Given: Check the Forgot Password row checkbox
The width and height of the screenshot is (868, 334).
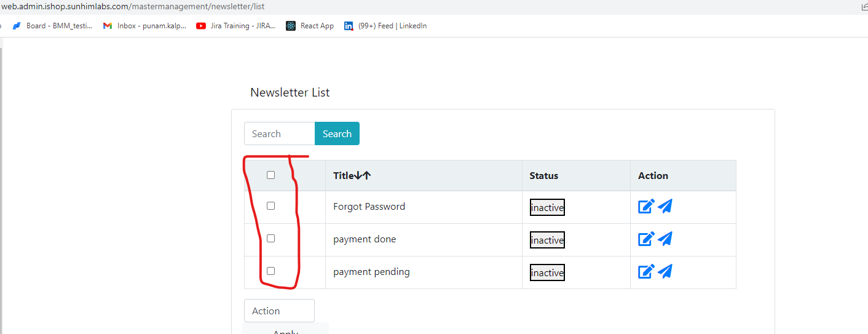Looking at the screenshot, I should pos(270,206).
